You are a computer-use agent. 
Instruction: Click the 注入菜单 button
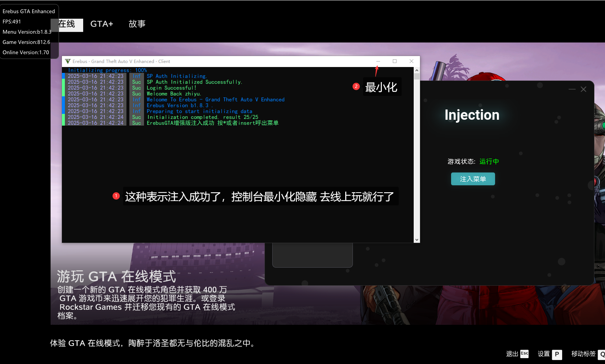(473, 179)
